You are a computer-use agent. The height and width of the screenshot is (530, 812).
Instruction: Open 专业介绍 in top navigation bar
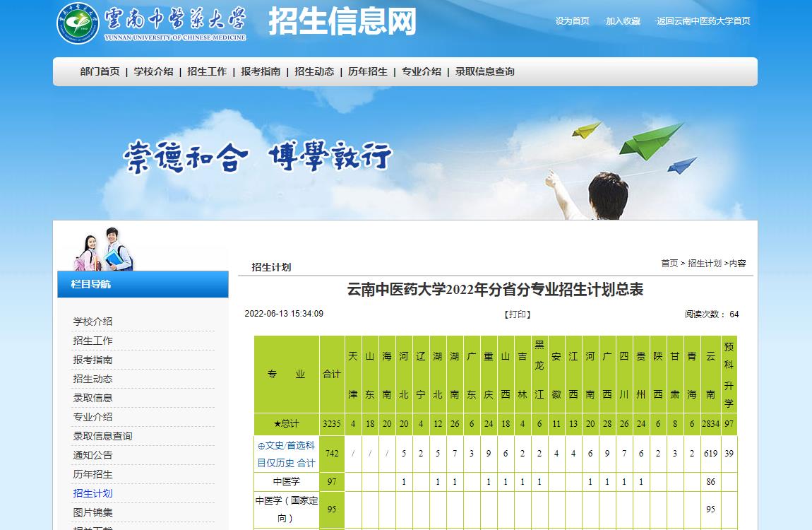[x=422, y=71]
